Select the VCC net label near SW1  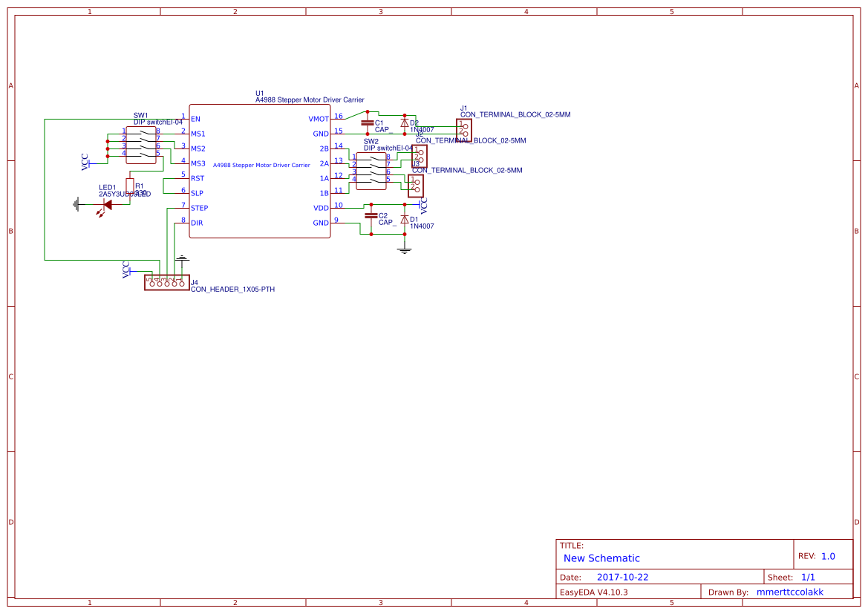85,162
